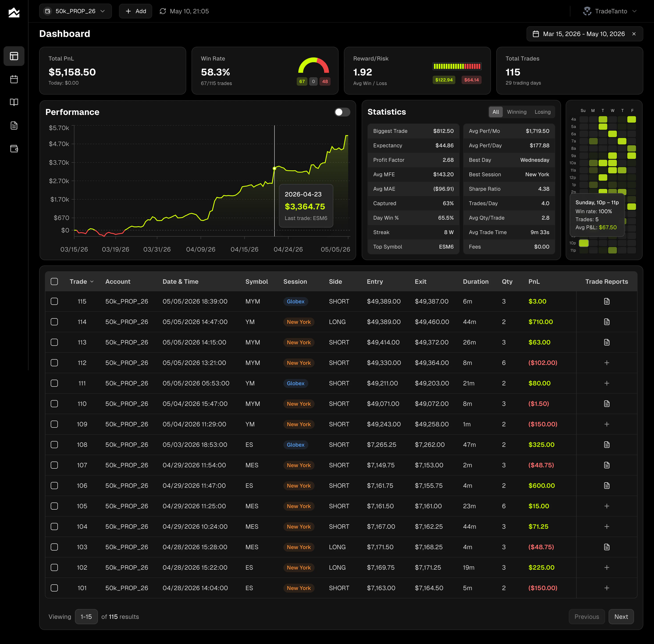Click the TradeTanto user avatar icon
Image resolution: width=654 pixels, height=644 pixels.
tap(587, 11)
